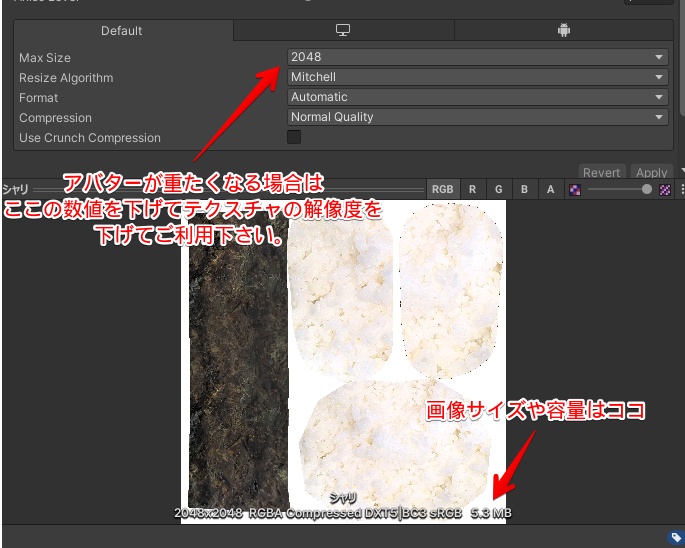Show only the G channel
Viewport: 685px width, 548px height.
click(498, 189)
